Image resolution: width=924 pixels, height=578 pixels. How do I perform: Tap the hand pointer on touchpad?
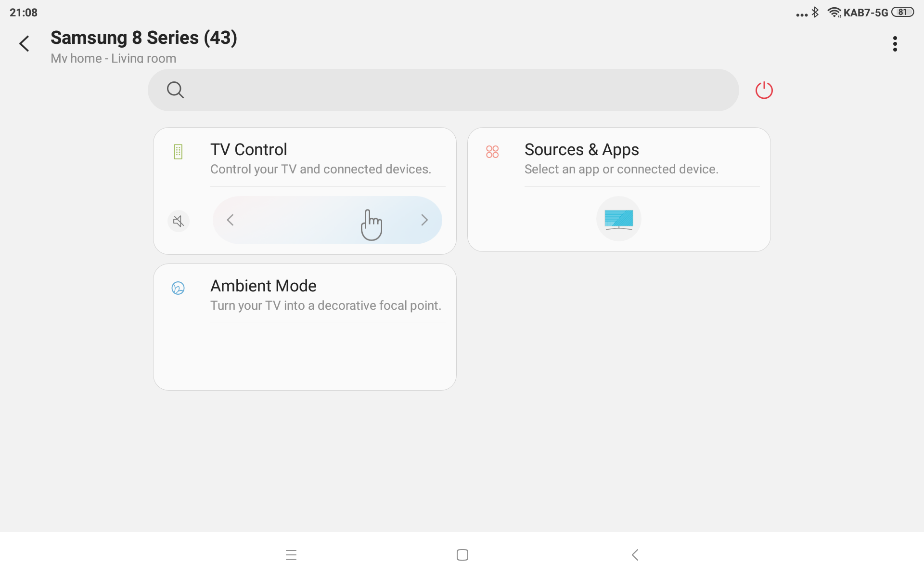coord(372,224)
